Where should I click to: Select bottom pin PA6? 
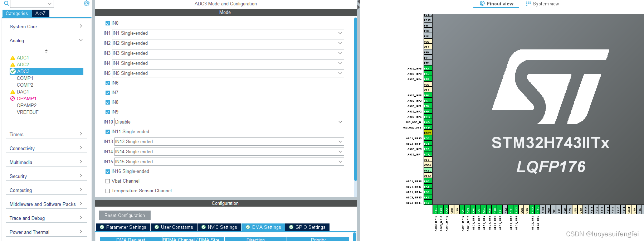tap(473, 209)
